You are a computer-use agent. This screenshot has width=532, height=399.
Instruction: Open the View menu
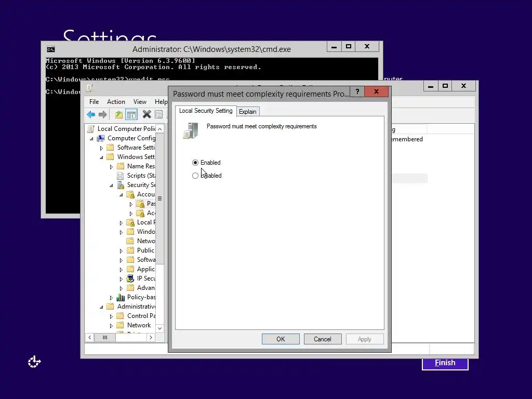[140, 102]
